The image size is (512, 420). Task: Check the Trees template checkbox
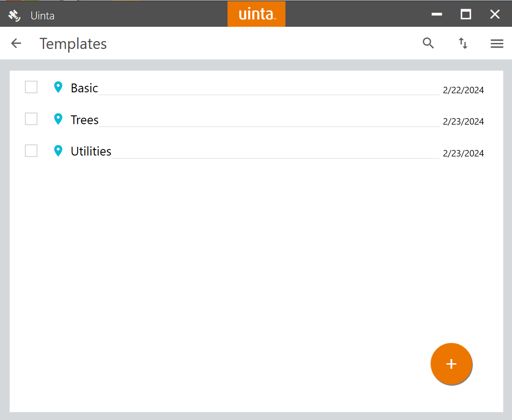tap(31, 119)
